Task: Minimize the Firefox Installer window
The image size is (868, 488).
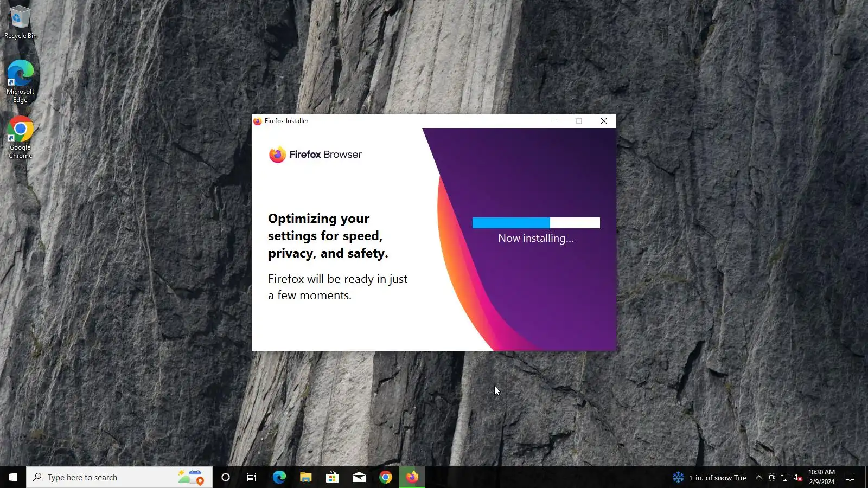Action: 554,121
